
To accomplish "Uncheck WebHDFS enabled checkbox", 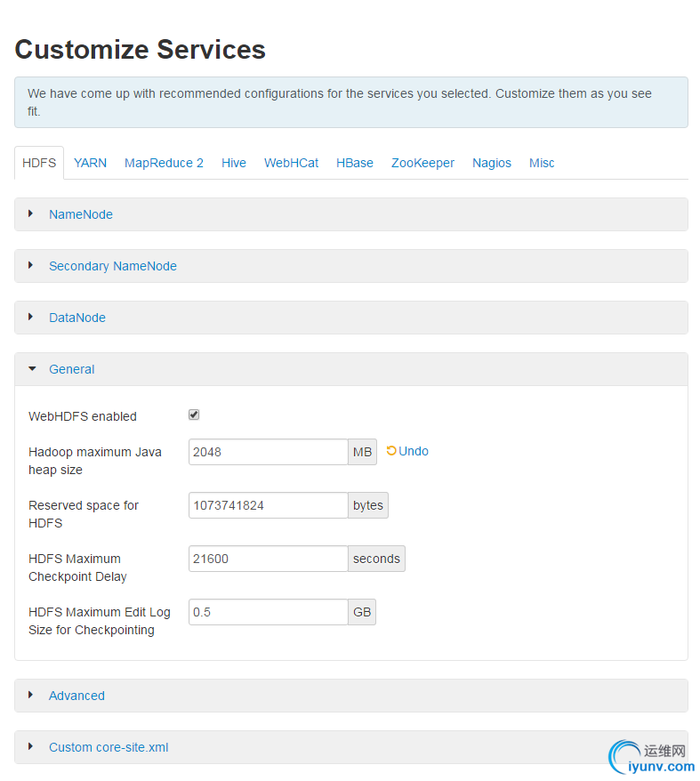I will [x=194, y=415].
